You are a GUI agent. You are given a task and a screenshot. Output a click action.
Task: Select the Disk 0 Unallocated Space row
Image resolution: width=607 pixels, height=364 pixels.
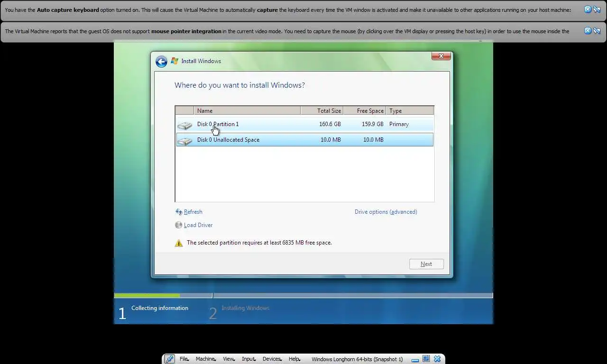pos(304,140)
